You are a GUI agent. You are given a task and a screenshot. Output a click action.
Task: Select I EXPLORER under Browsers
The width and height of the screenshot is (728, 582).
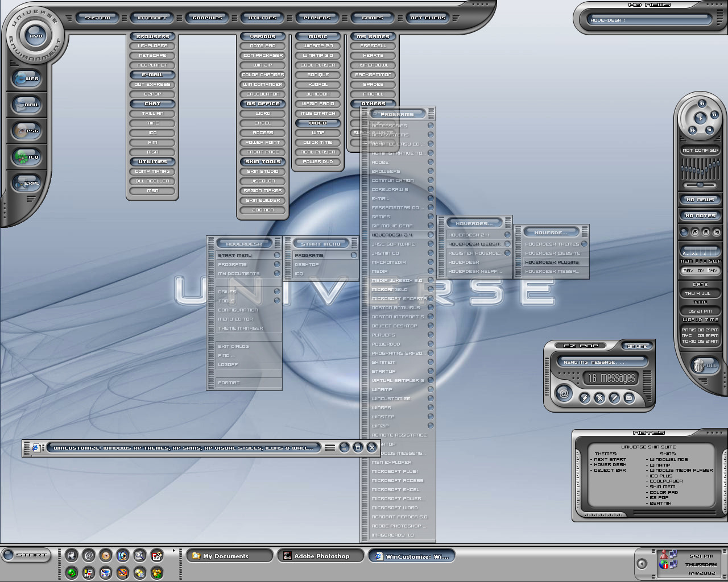[152, 45]
